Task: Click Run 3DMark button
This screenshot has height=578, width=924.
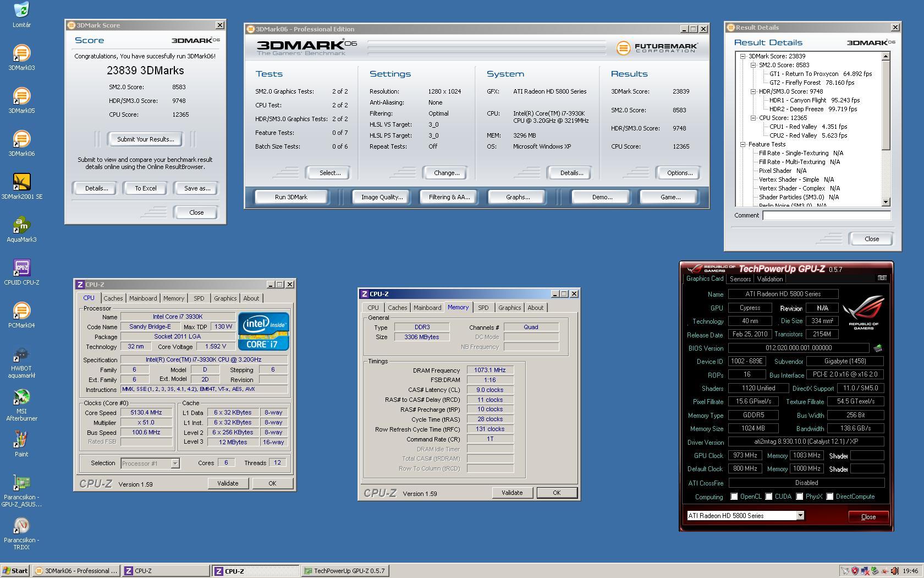Action: tap(291, 197)
